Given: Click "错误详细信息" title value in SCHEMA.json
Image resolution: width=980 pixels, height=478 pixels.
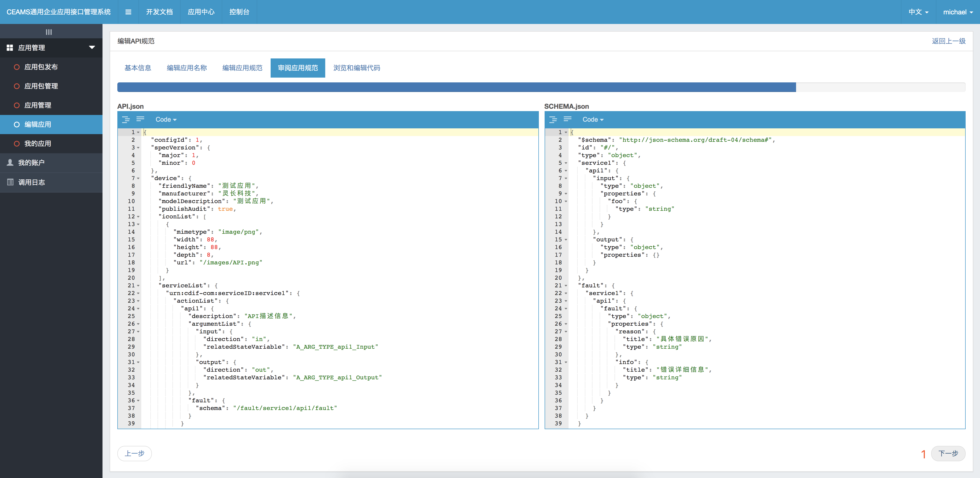Looking at the screenshot, I should pos(682,370).
